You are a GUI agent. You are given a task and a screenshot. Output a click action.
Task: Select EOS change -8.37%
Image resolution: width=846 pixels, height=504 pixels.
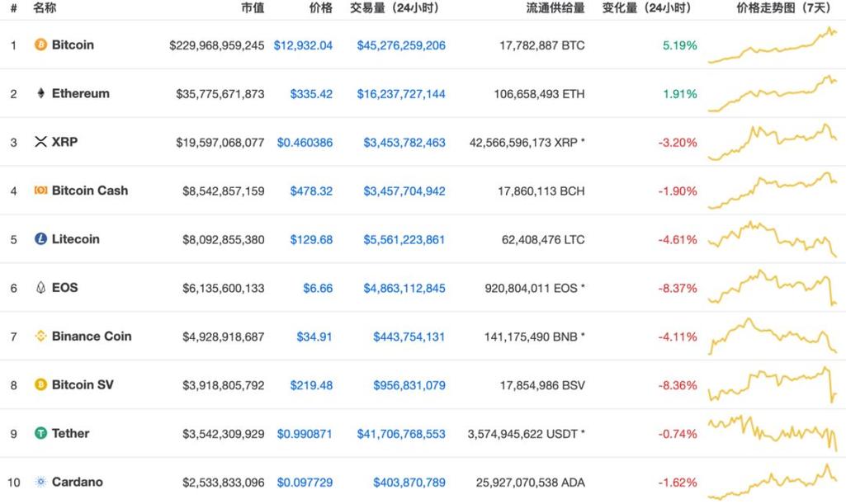tap(678, 288)
